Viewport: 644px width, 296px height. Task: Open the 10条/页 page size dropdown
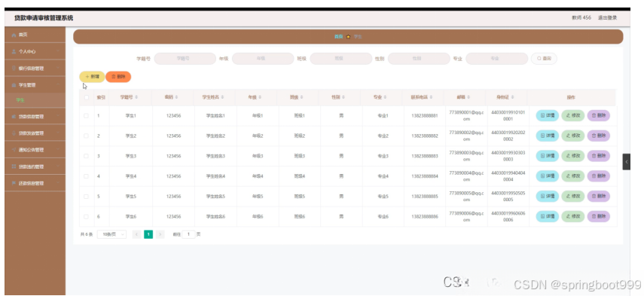pos(111,234)
